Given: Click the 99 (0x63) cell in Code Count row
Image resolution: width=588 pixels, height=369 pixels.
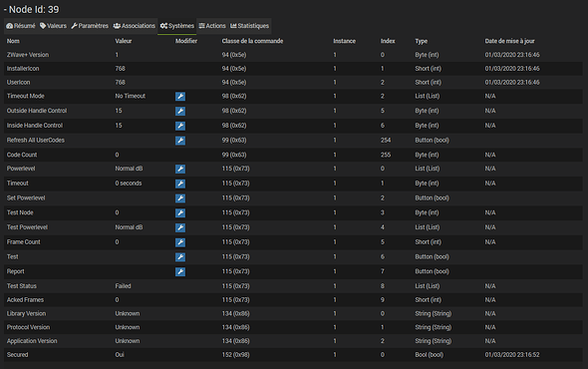Looking at the screenshot, I should [234, 155].
